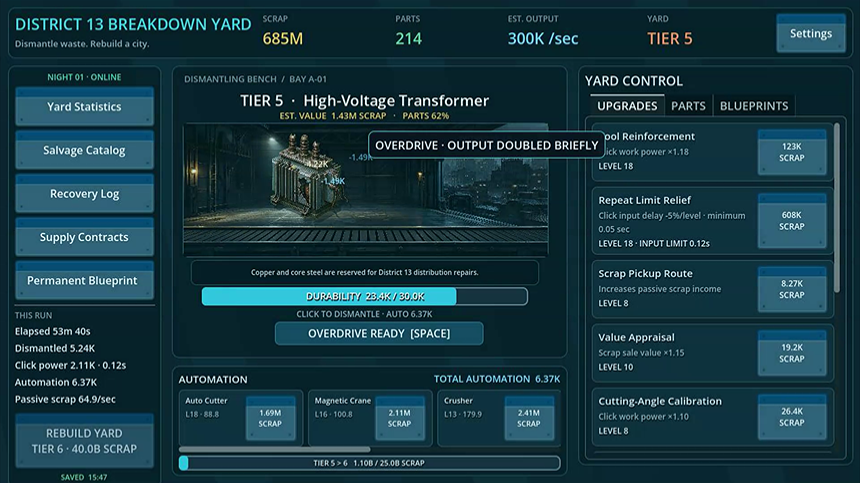Activate Overdrive Ready button

pos(379,333)
